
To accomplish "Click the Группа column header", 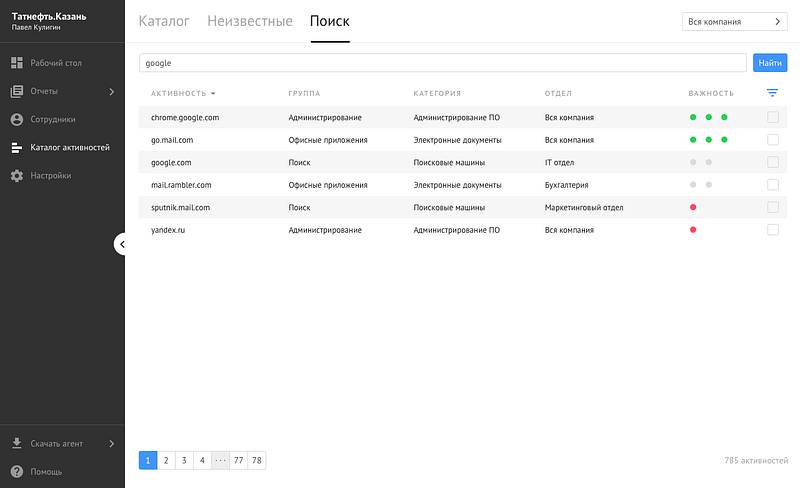I will (304, 93).
